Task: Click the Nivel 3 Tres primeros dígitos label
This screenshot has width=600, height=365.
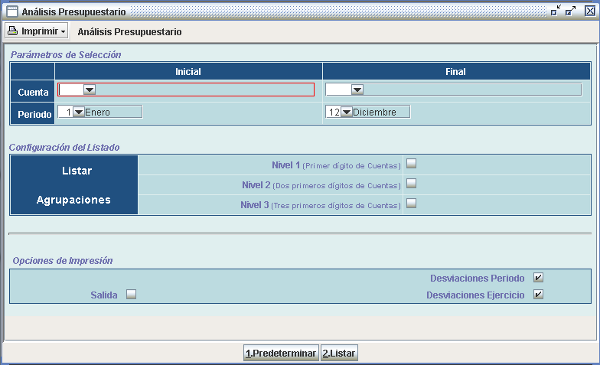Action: [x=320, y=205]
